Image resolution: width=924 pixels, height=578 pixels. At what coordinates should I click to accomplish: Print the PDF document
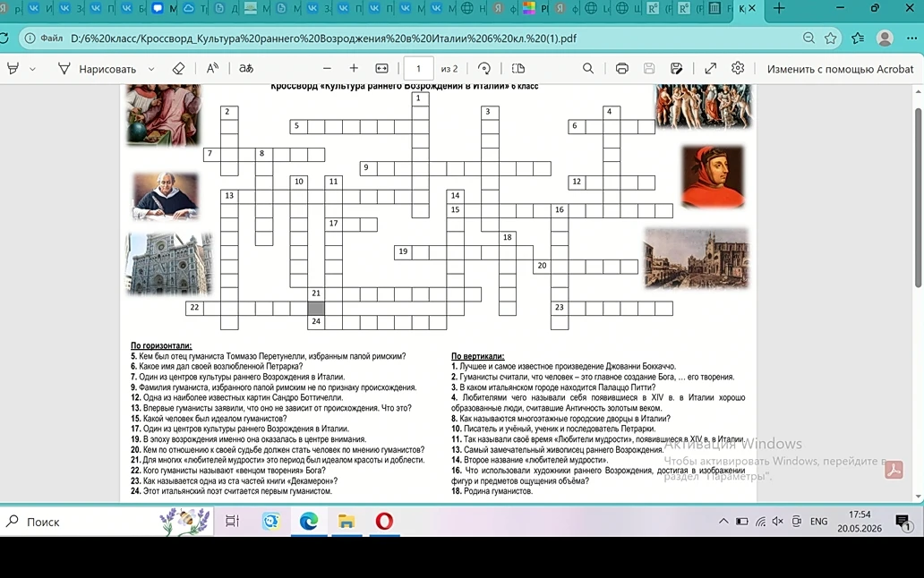click(x=621, y=68)
